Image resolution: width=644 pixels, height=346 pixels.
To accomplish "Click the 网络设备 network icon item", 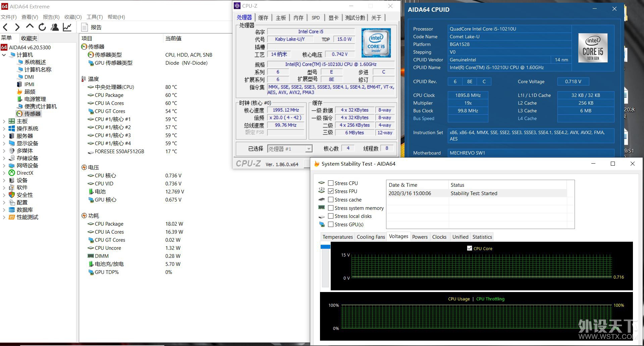I will pos(11,165).
